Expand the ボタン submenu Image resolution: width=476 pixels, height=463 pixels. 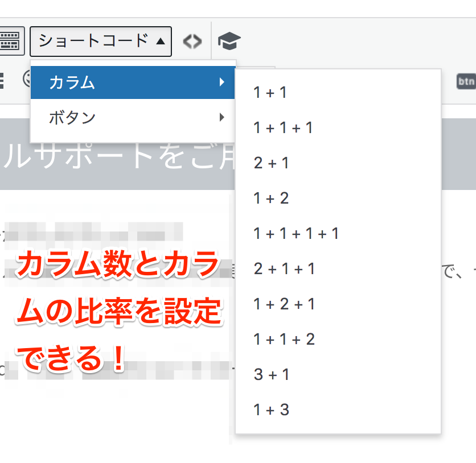click(133, 118)
